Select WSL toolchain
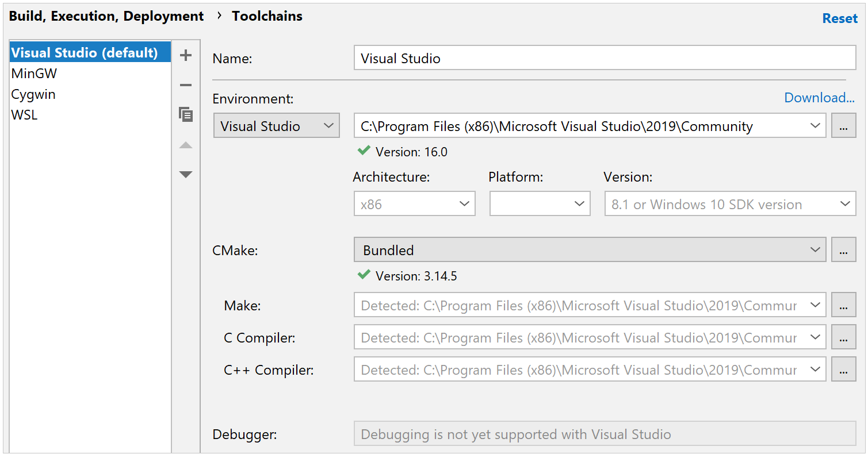This screenshot has height=454, width=868. point(90,114)
